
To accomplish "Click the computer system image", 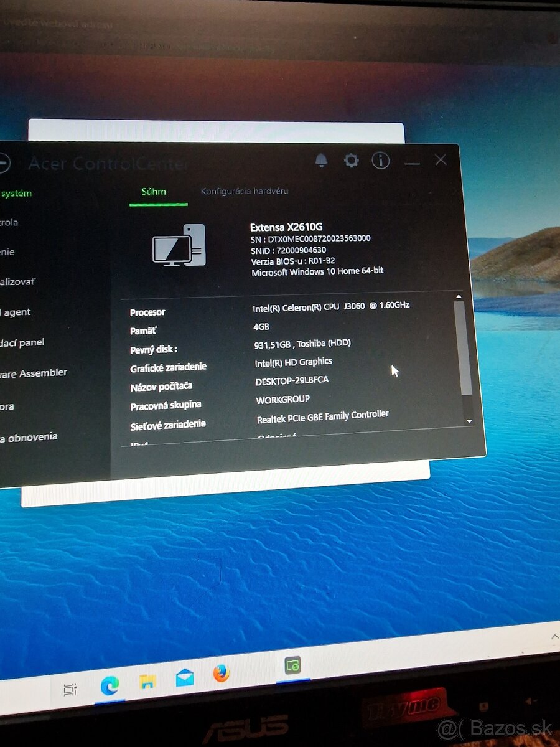I will pos(179,246).
